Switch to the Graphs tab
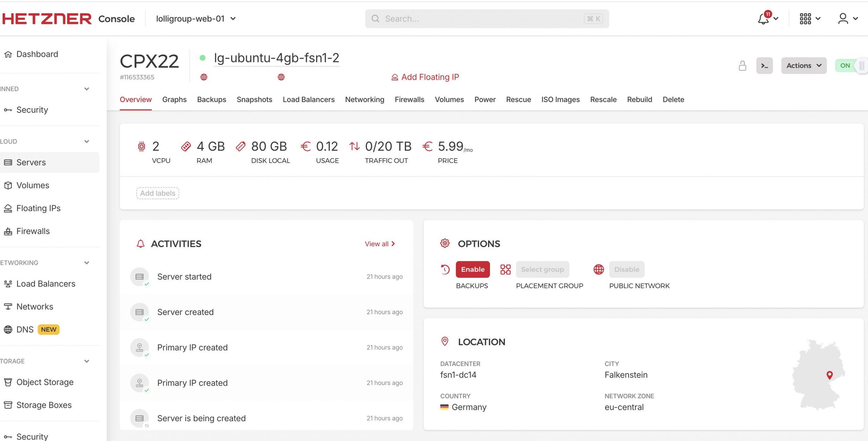Screen dimensions: 868x441 click(174, 100)
